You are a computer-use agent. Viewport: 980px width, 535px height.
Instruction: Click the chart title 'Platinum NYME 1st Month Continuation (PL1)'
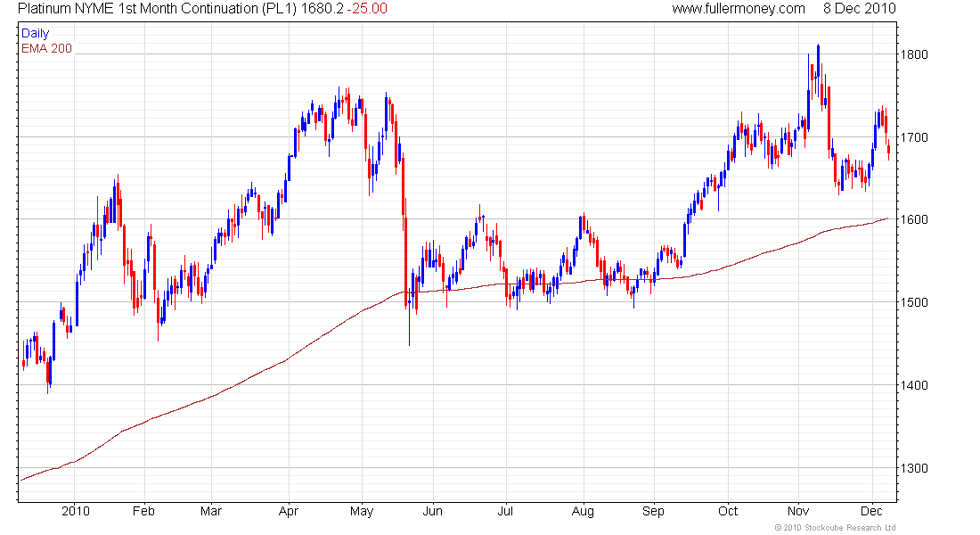(x=157, y=9)
